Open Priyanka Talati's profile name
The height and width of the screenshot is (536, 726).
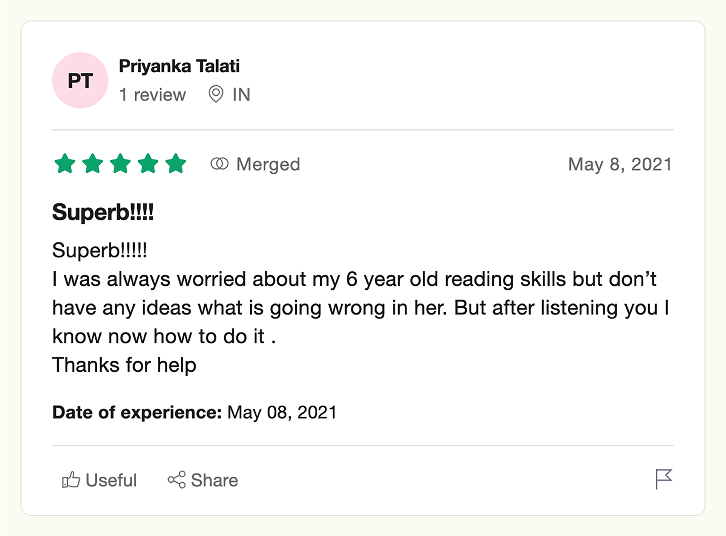coord(179,66)
